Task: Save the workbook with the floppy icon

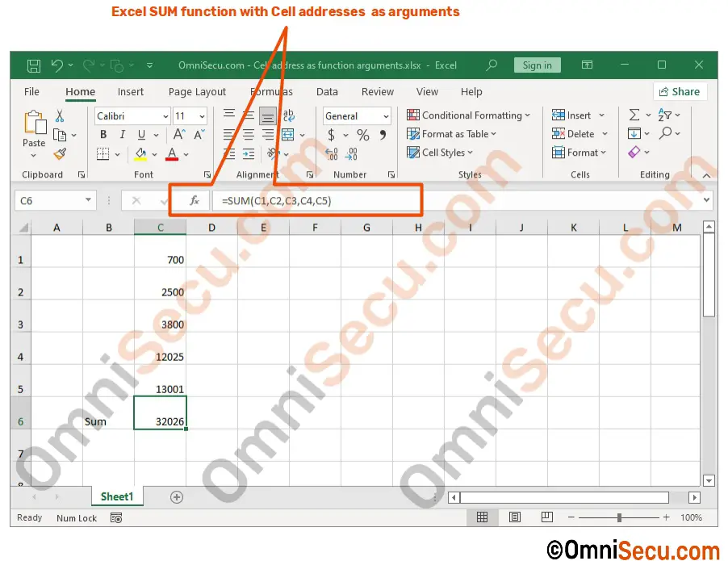Action: pos(33,65)
